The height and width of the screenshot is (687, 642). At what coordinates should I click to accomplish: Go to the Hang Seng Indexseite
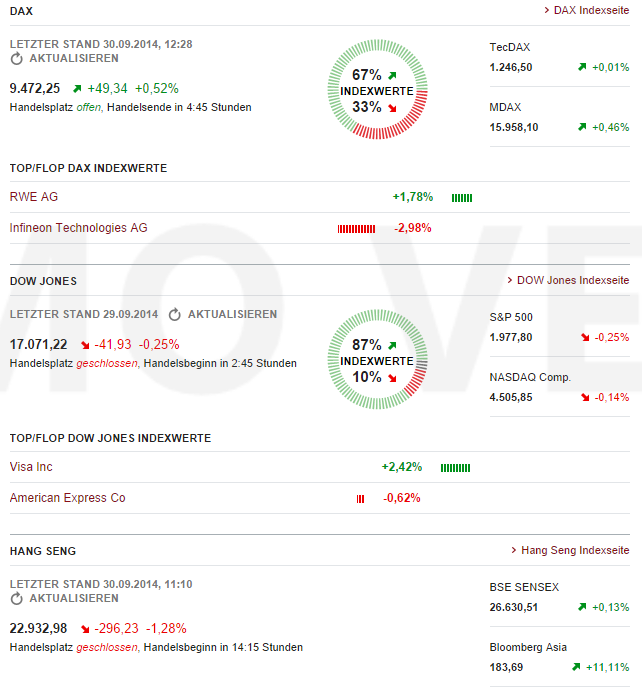coord(574,551)
